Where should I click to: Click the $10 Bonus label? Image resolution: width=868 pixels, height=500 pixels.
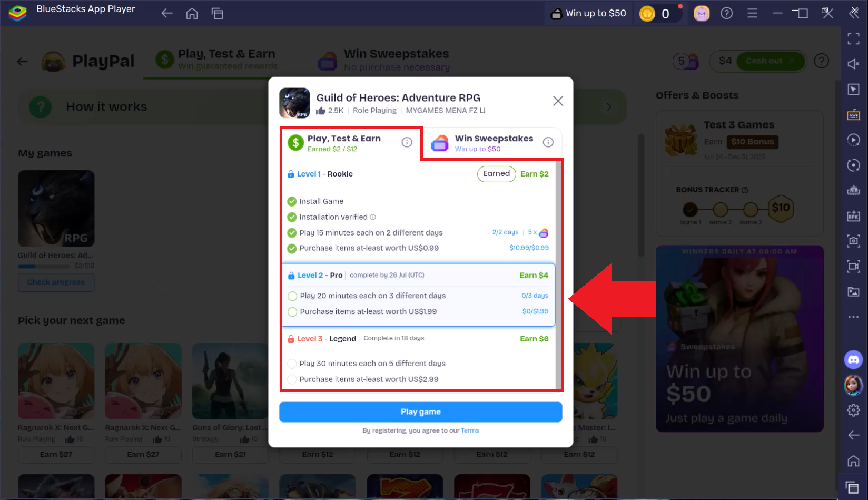[752, 142]
